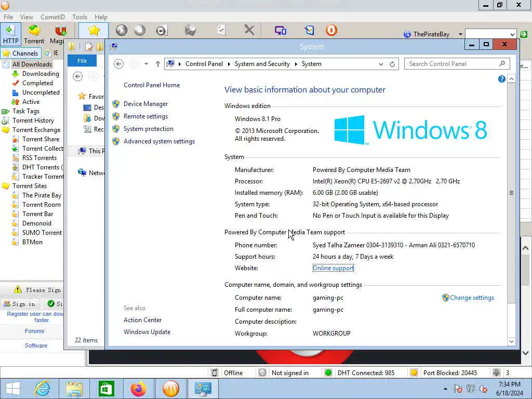Open SUMO Torrent site entry
The height and width of the screenshot is (399, 532).
(x=42, y=232)
